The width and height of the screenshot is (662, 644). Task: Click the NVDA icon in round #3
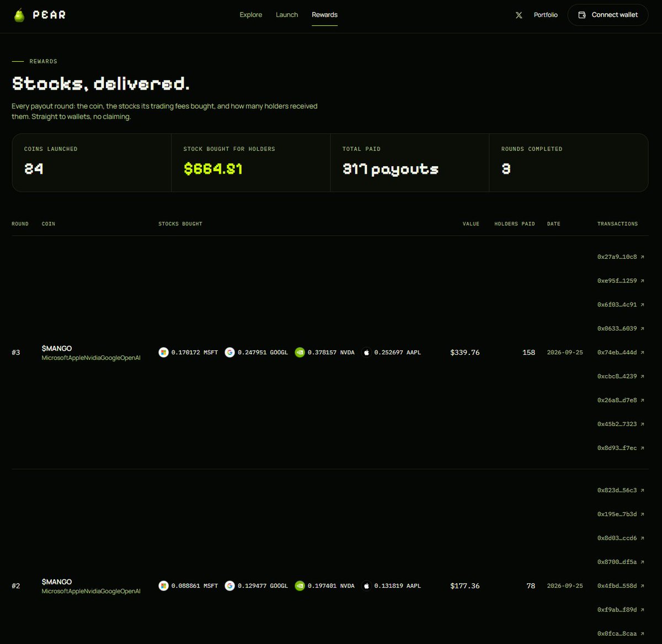coord(300,352)
